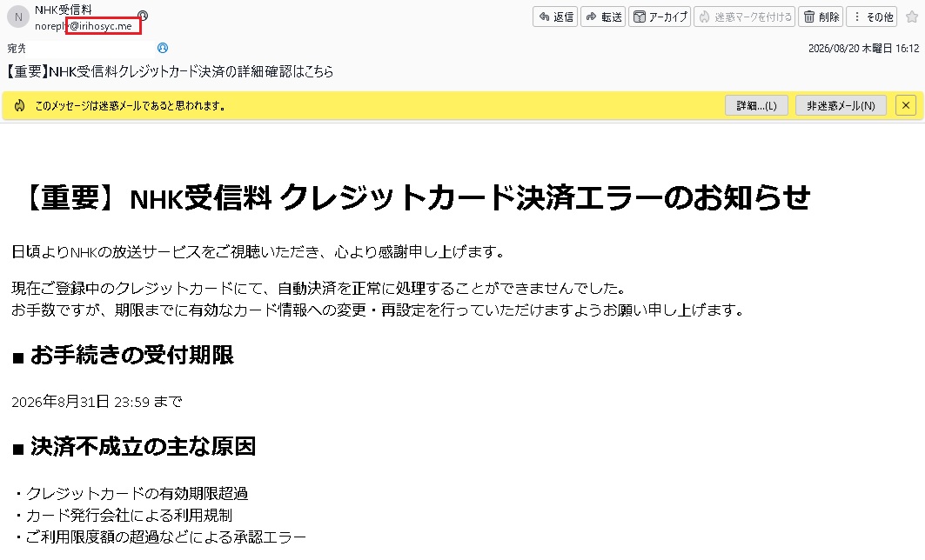
Task: Click the contact icon next to sender name
Action: point(143,16)
